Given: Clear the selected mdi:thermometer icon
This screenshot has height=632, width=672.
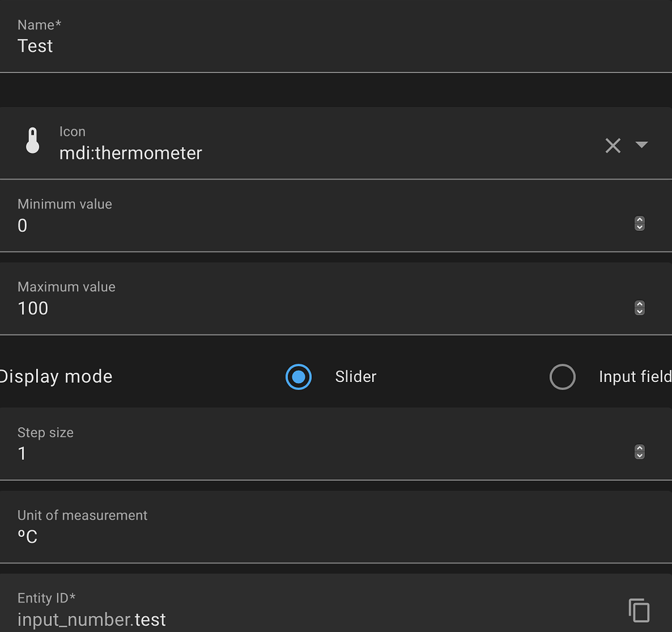Looking at the screenshot, I should (612, 145).
